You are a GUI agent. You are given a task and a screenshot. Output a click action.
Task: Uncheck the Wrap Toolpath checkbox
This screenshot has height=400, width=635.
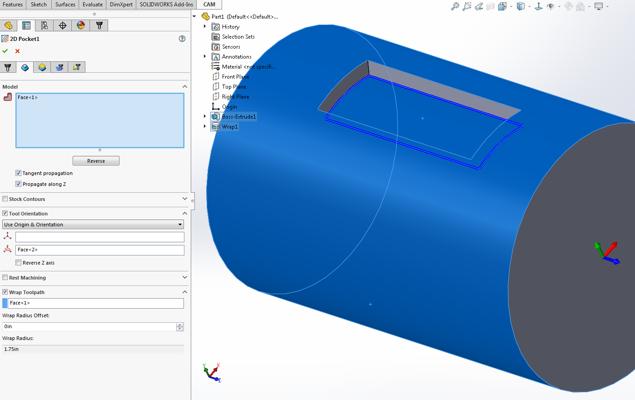tap(5, 292)
